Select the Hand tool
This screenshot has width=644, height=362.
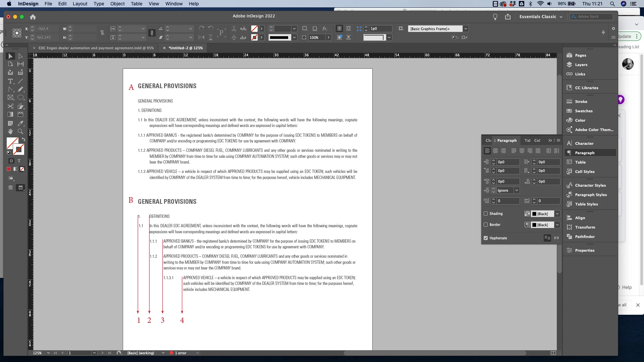coord(10,131)
